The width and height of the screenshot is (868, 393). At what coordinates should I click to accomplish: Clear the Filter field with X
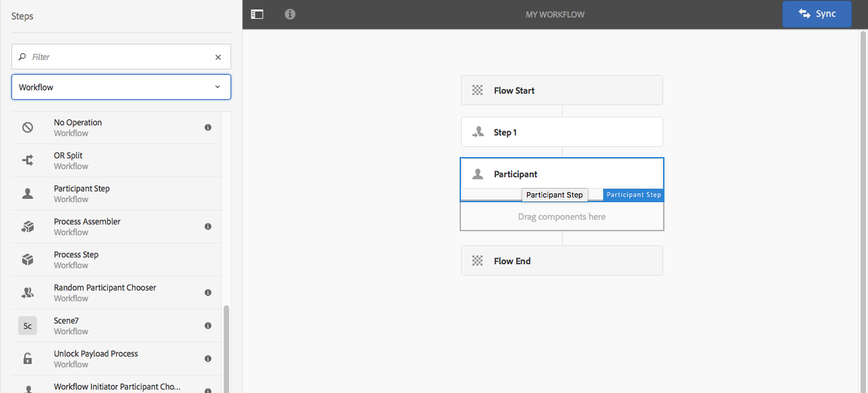pos(218,57)
